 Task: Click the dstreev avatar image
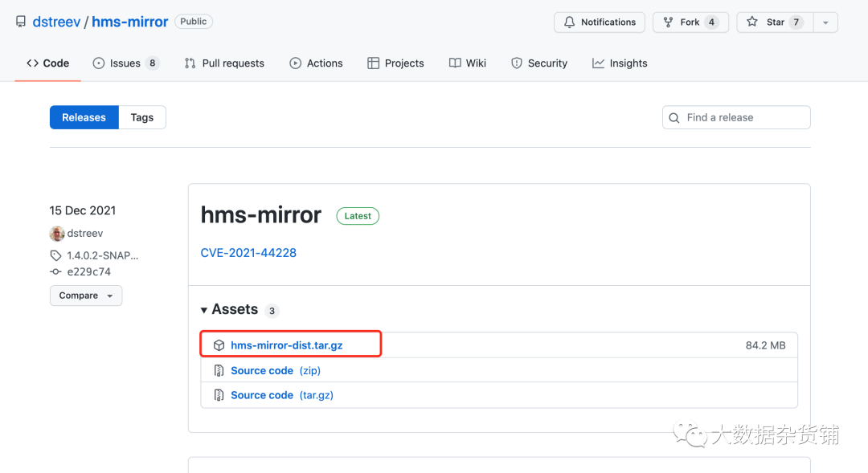click(57, 234)
